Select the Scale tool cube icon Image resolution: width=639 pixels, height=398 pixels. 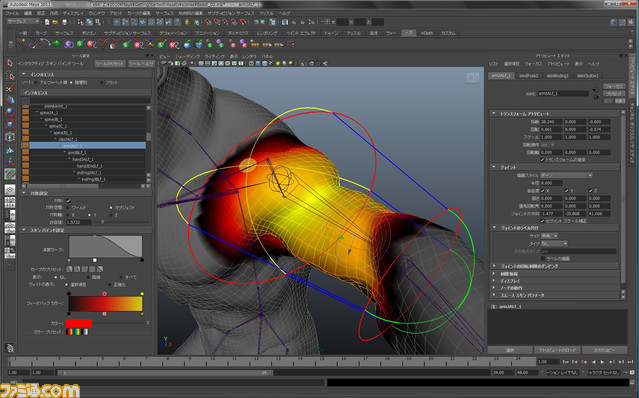pos(10,125)
